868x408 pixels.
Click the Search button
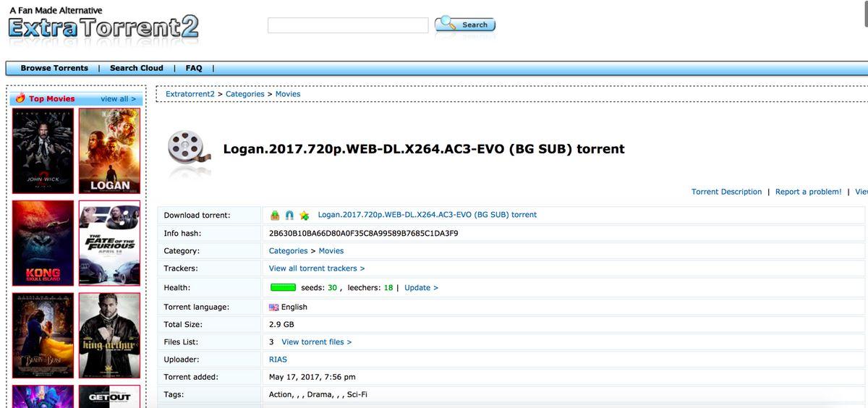tap(465, 25)
